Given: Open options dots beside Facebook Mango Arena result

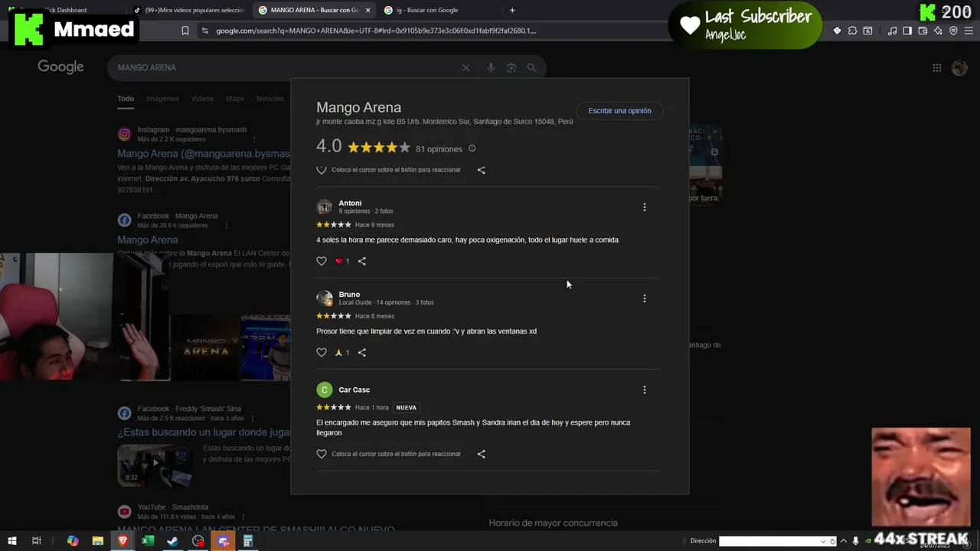Looking at the screenshot, I should point(226,226).
